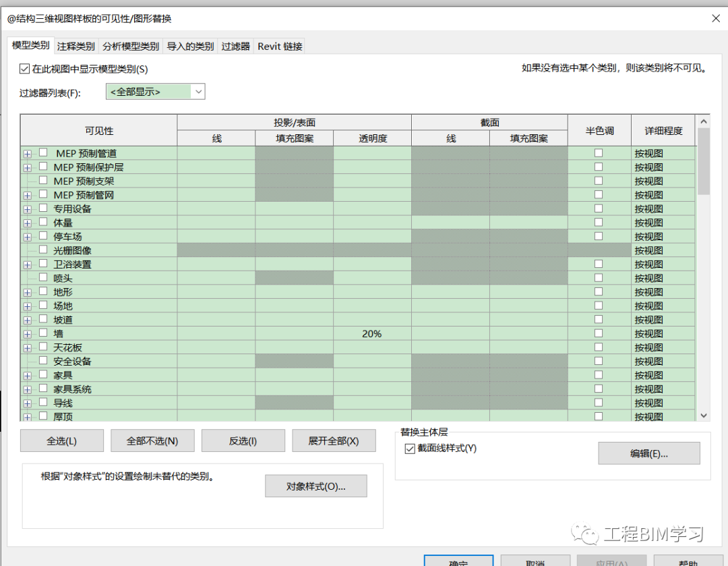
Task: Open the Revit 链接 tab
Action: pyautogui.click(x=280, y=46)
